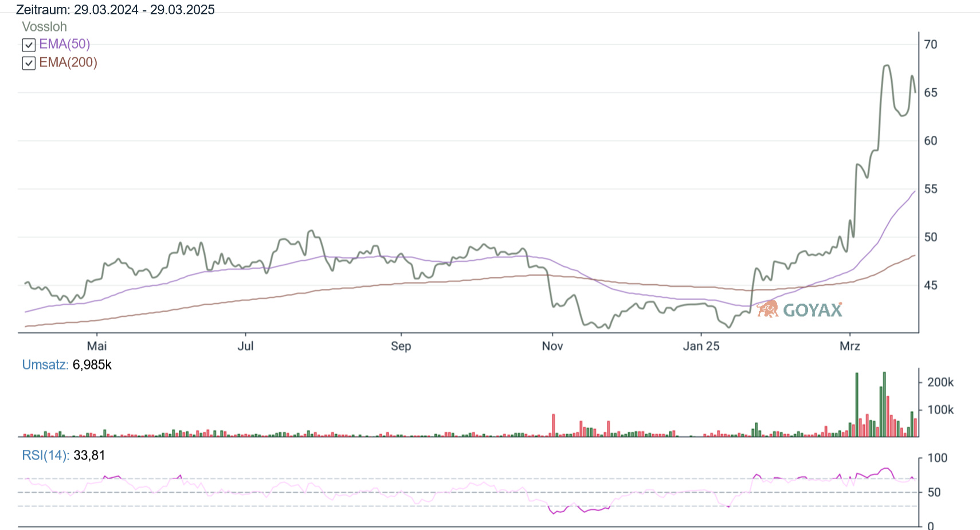The width and height of the screenshot is (980, 530).
Task: Click the 200k volume axis label
Action: 940,382
